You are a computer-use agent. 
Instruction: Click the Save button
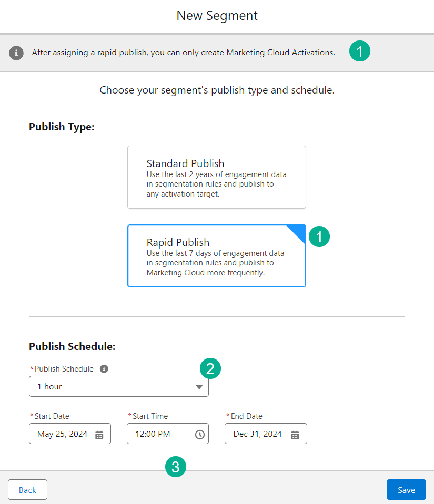pos(406,489)
